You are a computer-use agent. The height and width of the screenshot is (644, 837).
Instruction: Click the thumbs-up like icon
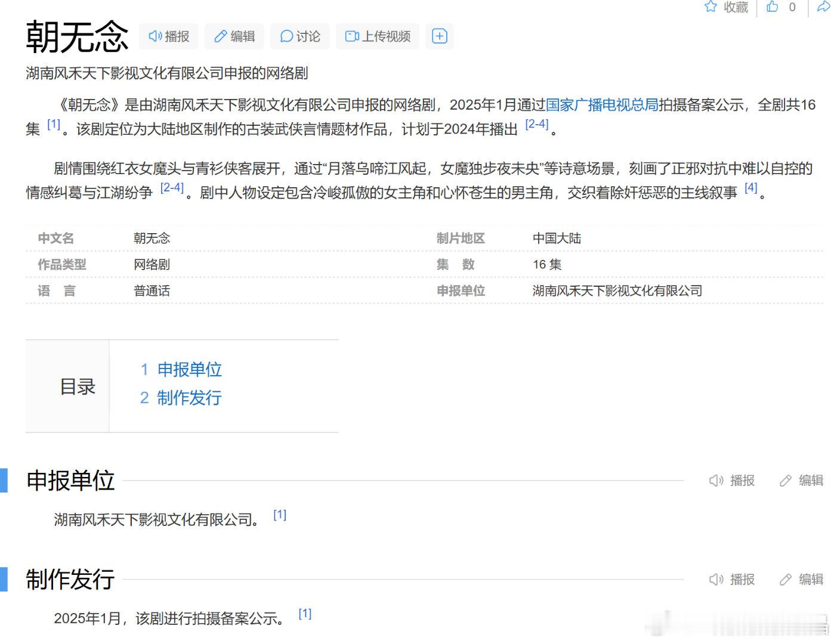pos(773,8)
